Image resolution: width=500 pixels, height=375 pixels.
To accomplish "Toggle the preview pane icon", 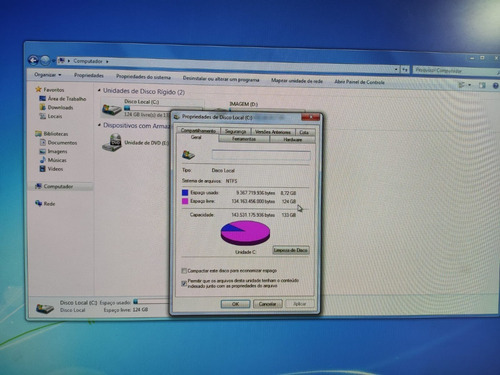I will [482, 86].
